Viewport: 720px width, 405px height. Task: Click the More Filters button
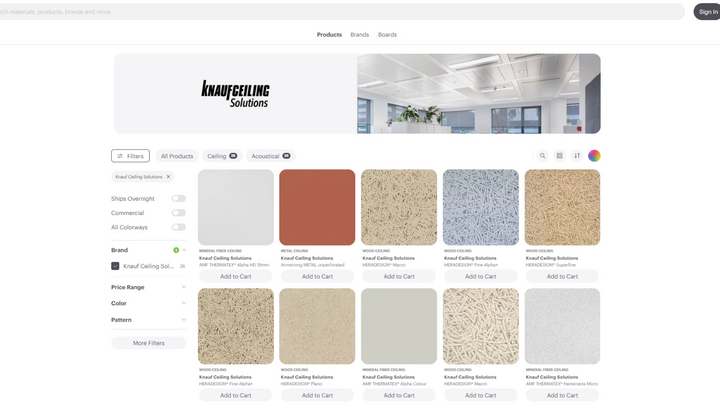(149, 343)
